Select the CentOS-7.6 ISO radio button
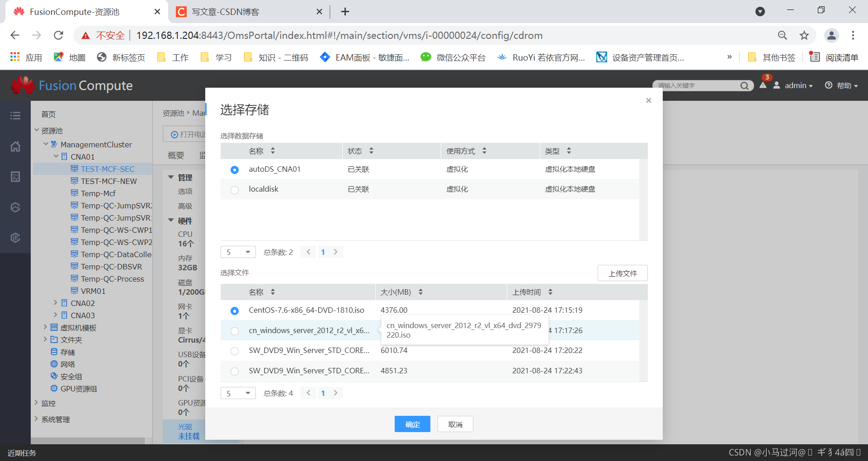 [x=234, y=311]
